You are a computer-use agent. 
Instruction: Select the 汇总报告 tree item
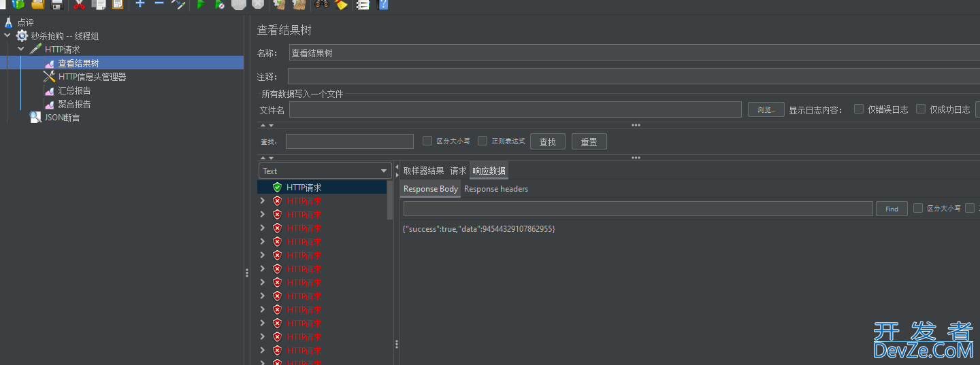pyautogui.click(x=74, y=90)
